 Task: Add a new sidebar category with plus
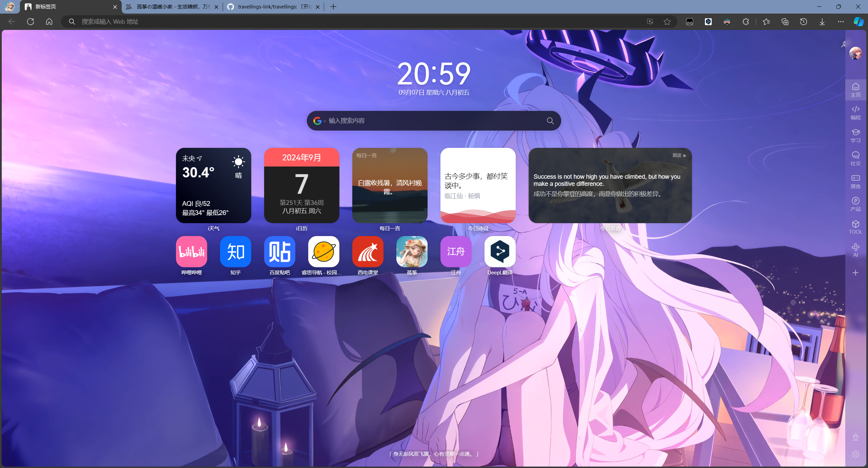coord(855,273)
